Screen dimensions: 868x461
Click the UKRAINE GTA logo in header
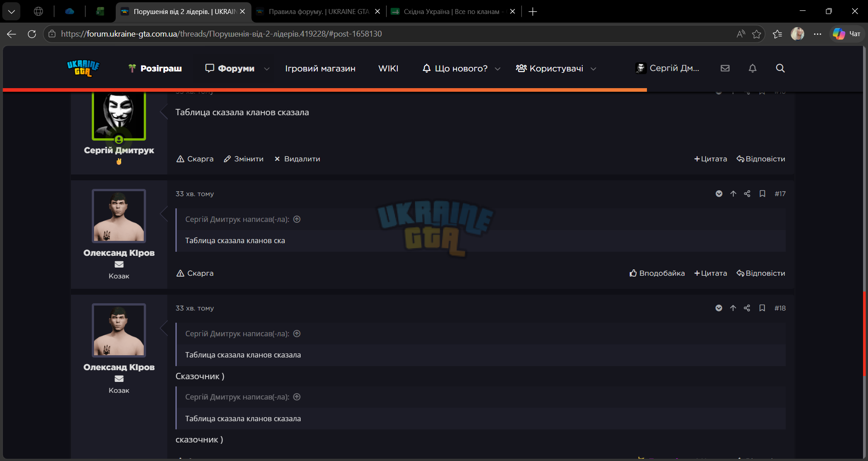[x=83, y=68]
